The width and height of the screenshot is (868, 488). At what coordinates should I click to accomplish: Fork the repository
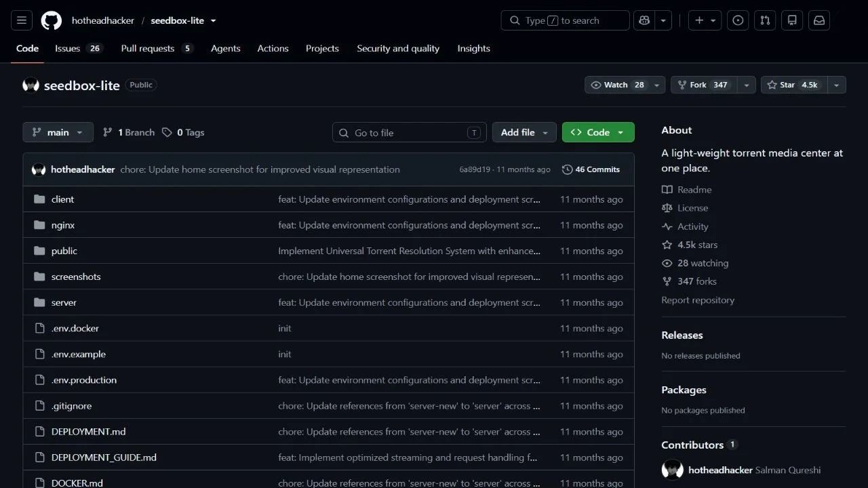[x=704, y=85]
